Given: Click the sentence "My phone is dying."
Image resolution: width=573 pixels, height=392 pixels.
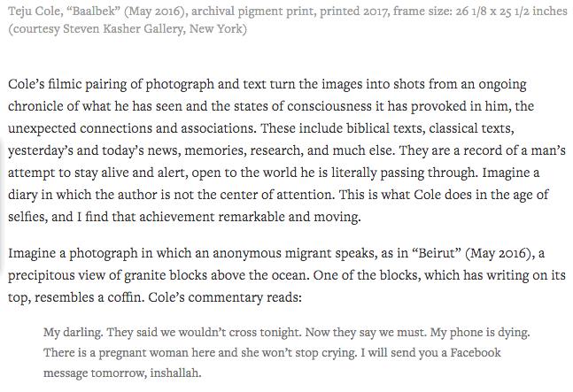Looking at the screenshot, I should tap(480, 333).
